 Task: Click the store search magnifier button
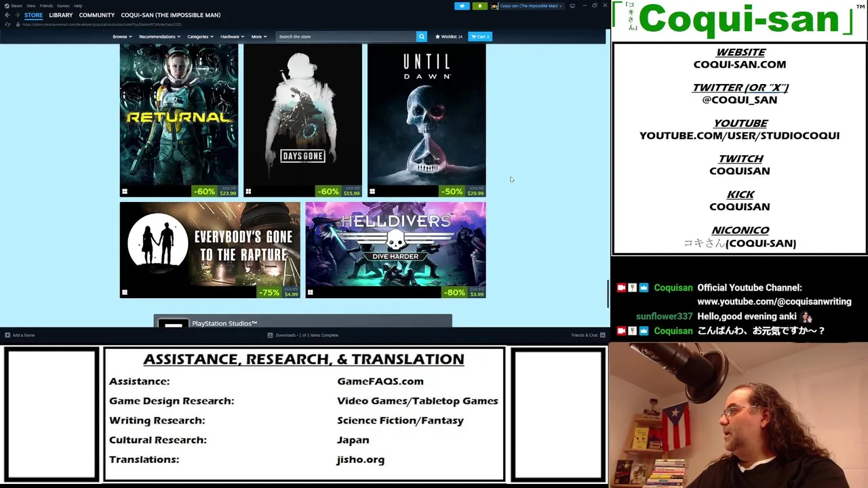pyautogui.click(x=421, y=37)
